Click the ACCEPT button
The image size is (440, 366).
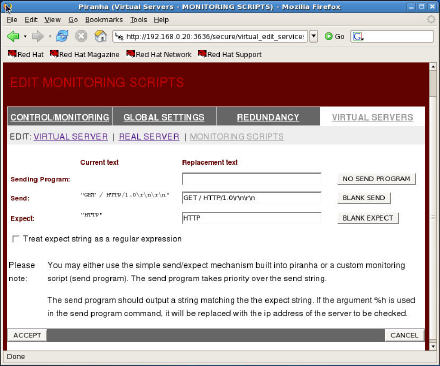click(27, 335)
